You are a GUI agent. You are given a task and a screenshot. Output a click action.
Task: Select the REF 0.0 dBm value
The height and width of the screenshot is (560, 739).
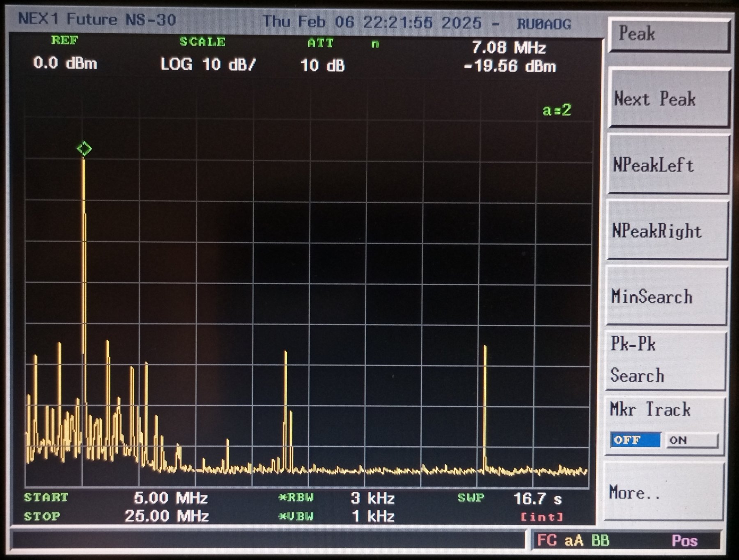pos(65,63)
